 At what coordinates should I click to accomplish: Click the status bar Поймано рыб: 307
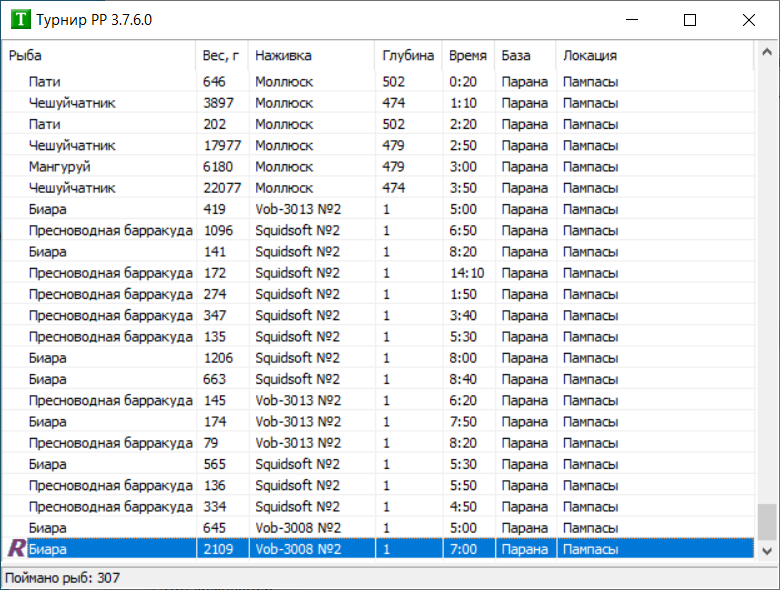coord(63,578)
